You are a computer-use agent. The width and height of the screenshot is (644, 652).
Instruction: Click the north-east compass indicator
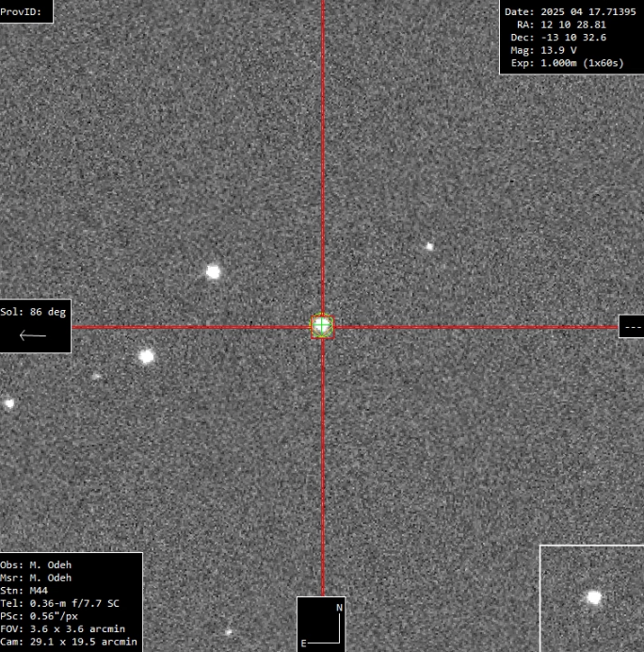[321, 624]
